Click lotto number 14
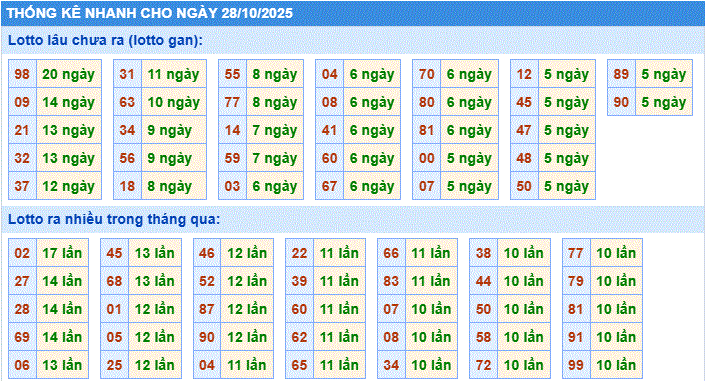Screen dimensions: 705x381 click(232, 130)
